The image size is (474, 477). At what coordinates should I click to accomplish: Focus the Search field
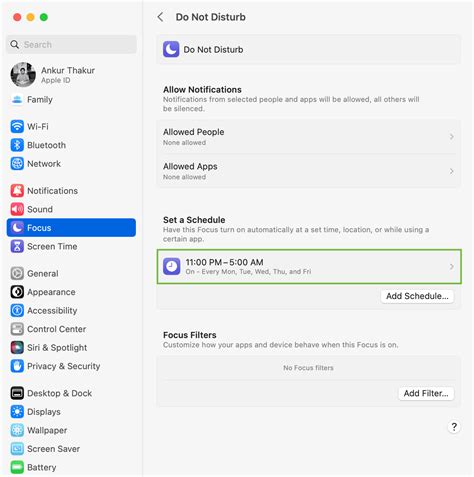[71, 44]
